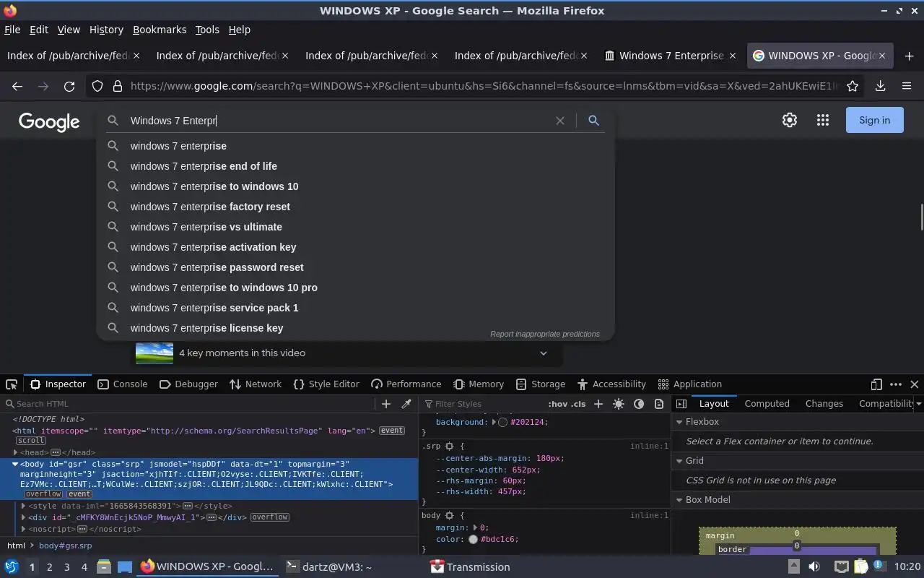
Task: Click the volume speaker tray icon
Action: tap(814, 567)
